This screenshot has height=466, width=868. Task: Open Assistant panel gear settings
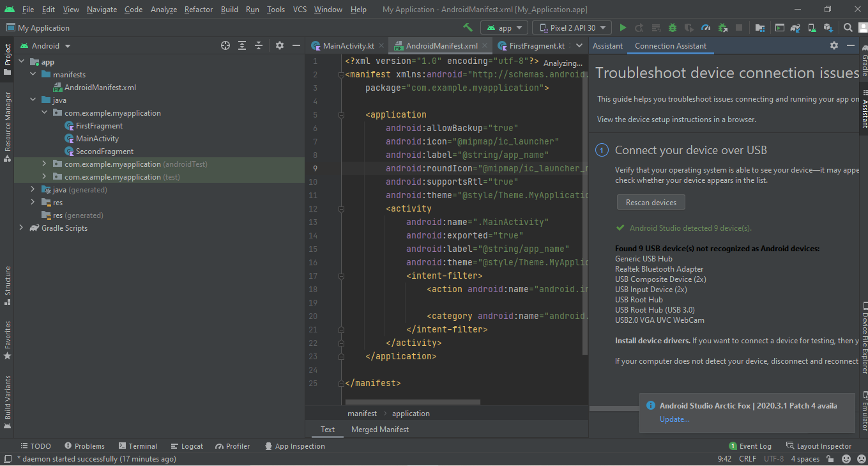834,45
